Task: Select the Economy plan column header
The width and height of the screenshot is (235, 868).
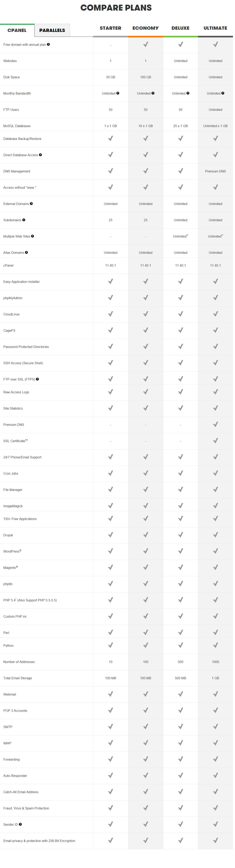Action: click(x=145, y=28)
